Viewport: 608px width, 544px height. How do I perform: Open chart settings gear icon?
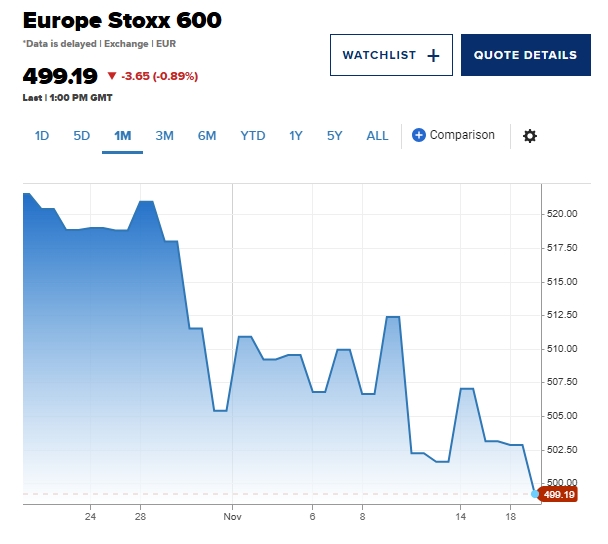click(530, 136)
